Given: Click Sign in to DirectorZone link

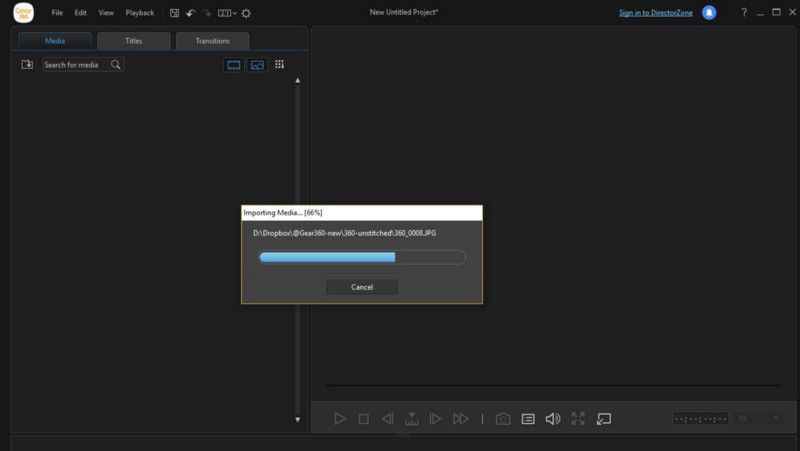Looking at the screenshot, I should [656, 13].
